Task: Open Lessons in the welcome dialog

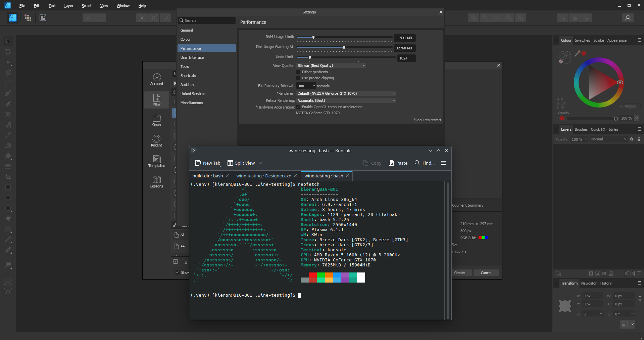Action: [157, 182]
